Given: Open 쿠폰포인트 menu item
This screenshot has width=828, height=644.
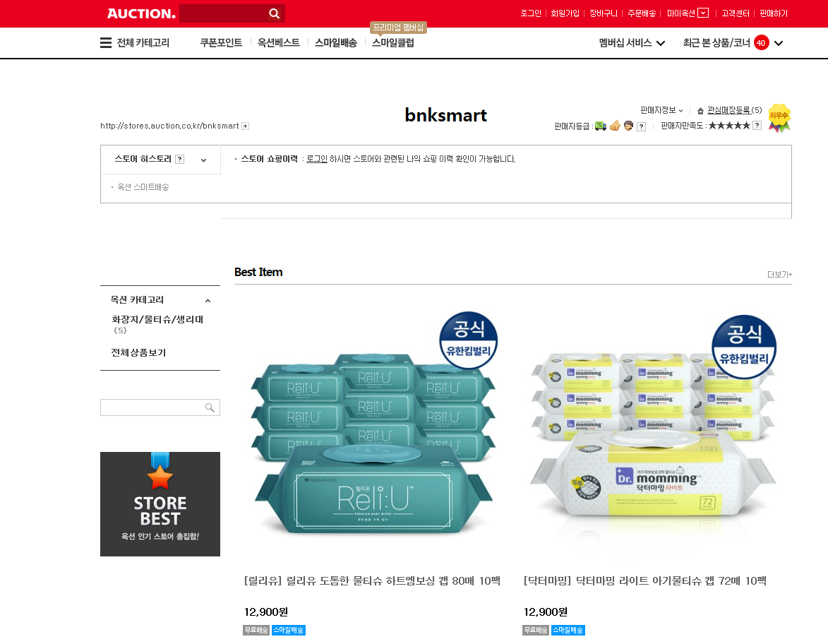Looking at the screenshot, I should 221,43.
